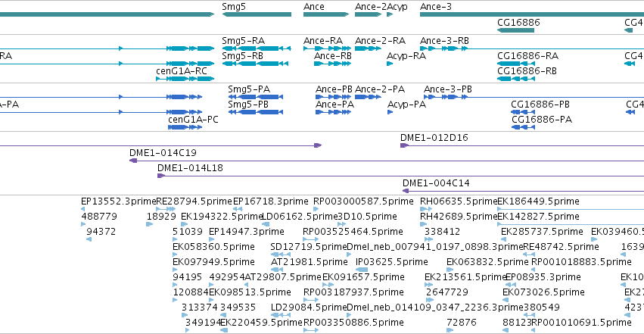The image size is (644, 334).
Task: Click EST EP14947.3prime
Action: click(x=247, y=232)
